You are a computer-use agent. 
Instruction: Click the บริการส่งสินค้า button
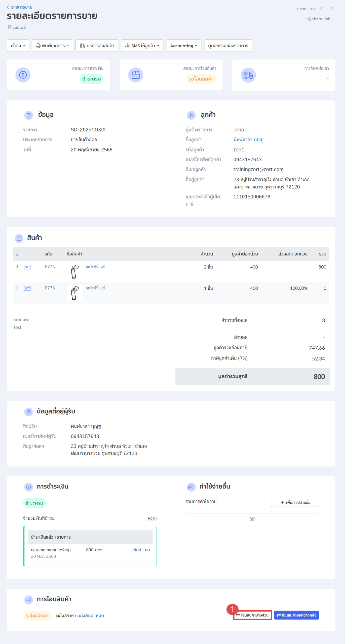coord(97,46)
